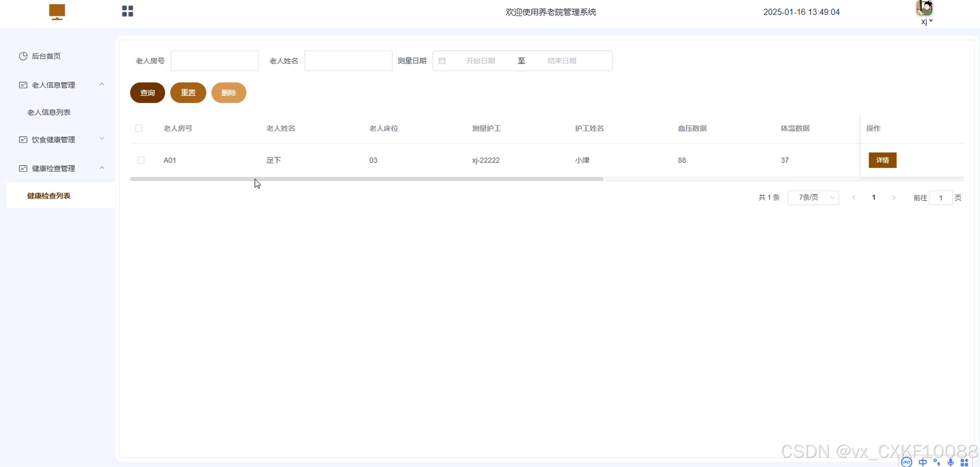Screen dimensions: 980x467
Task: Collapse the 老人信息管理 menu section
Action: point(102,84)
